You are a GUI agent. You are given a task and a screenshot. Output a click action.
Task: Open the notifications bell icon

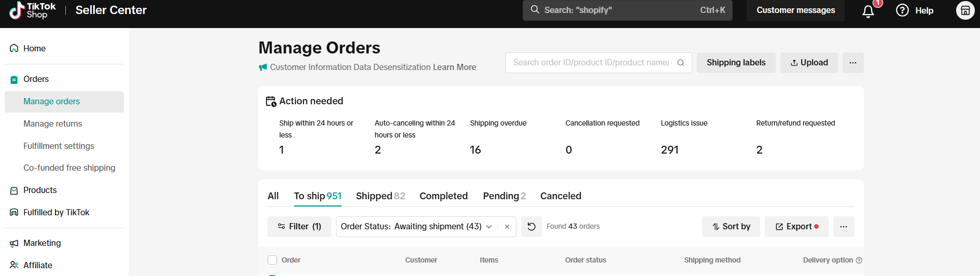click(x=868, y=11)
